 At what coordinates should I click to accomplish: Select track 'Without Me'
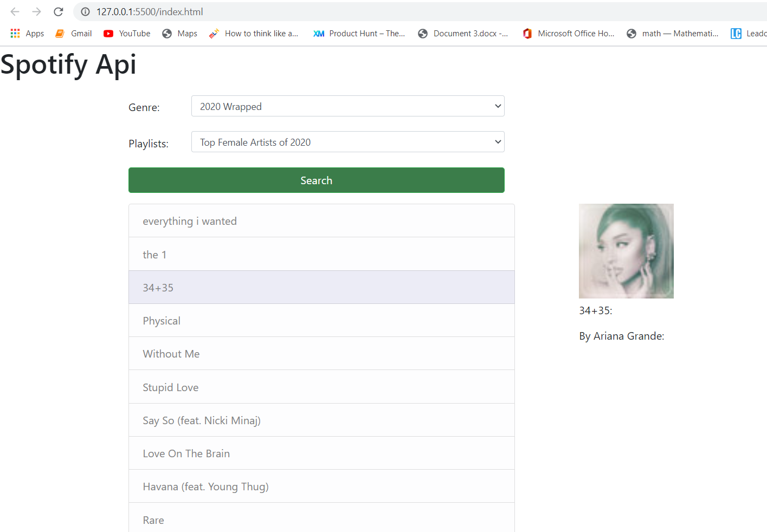321,354
